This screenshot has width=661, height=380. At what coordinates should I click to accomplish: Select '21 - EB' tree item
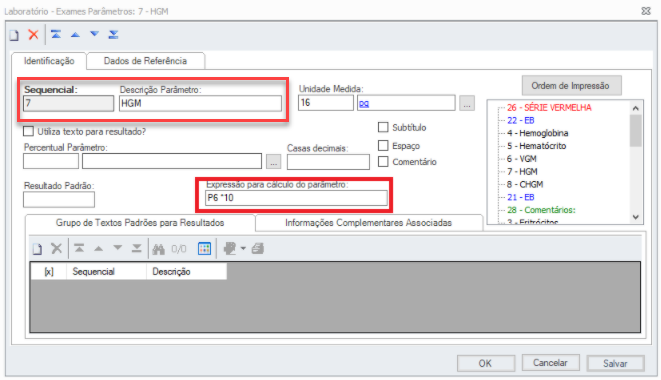tap(521, 197)
